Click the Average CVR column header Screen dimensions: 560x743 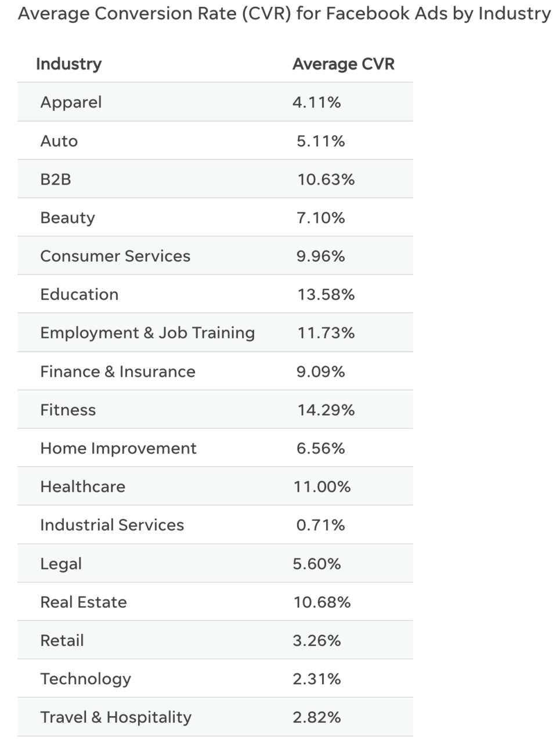[x=343, y=64]
